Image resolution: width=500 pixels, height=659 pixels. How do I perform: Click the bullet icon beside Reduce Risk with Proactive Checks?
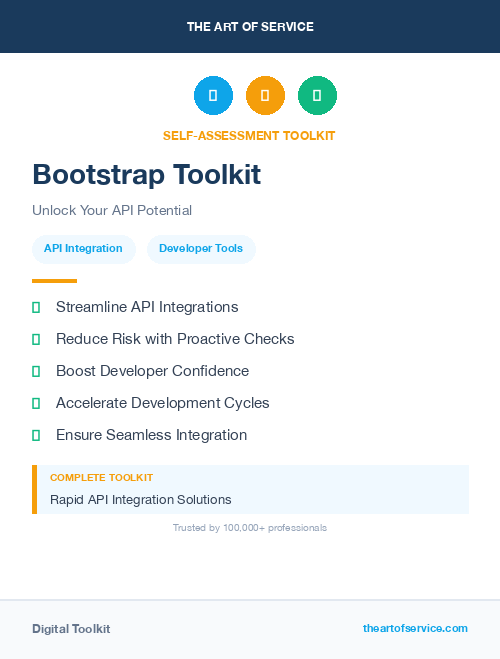36,340
